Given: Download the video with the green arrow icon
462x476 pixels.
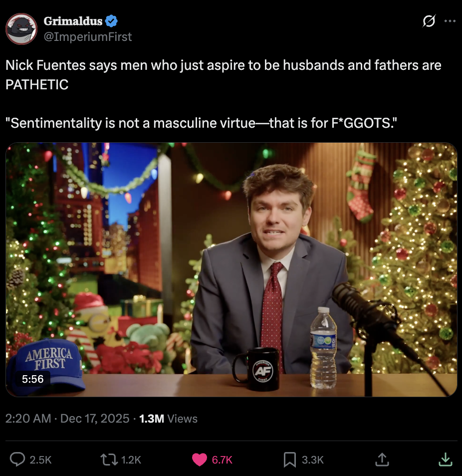Looking at the screenshot, I should point(446,460).
